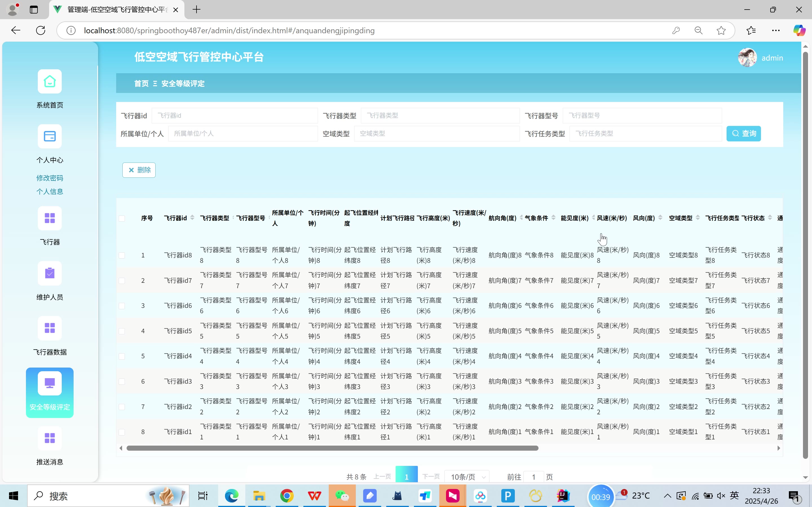Open Microsoft Edge from the taskbar
Viewport: 812px width, 507px height.
(x=231, y=496)
